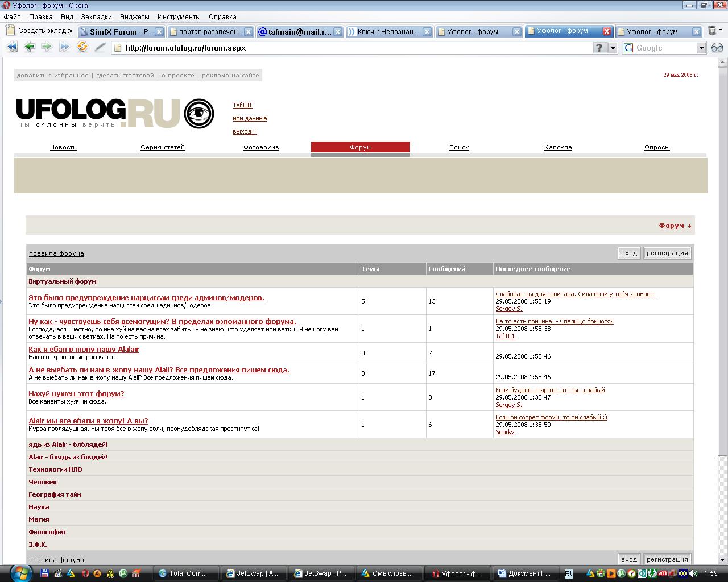Click the UFOLOG eye logo
The width and height of the screenshot is (728, 582).
click(199, 114)
